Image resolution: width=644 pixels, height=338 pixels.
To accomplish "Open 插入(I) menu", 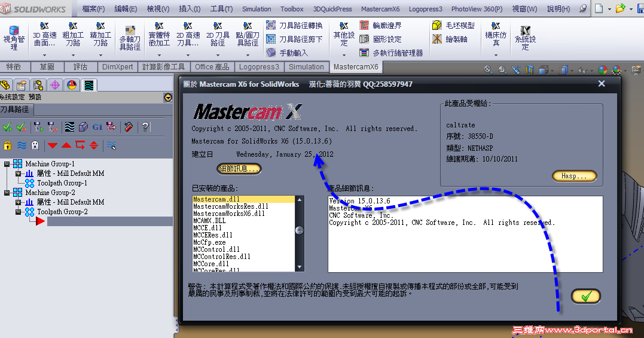I will coord(190,8).
